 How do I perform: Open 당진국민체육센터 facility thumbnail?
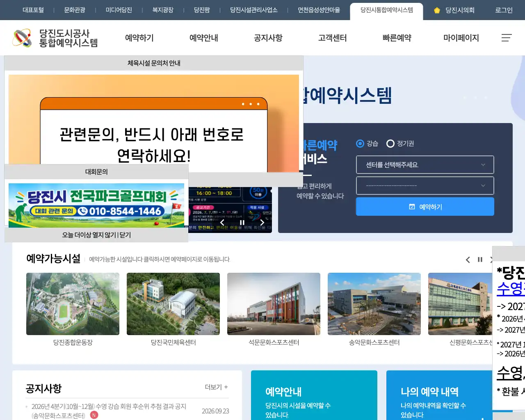173,304
